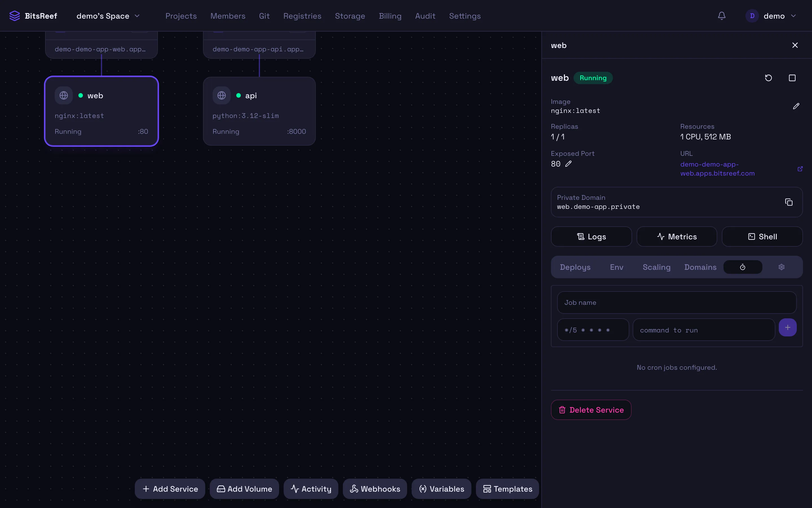Click the command to run input
Image resolution: width=812 pixels, height=508 pixels.
click(x=704, y=330)
